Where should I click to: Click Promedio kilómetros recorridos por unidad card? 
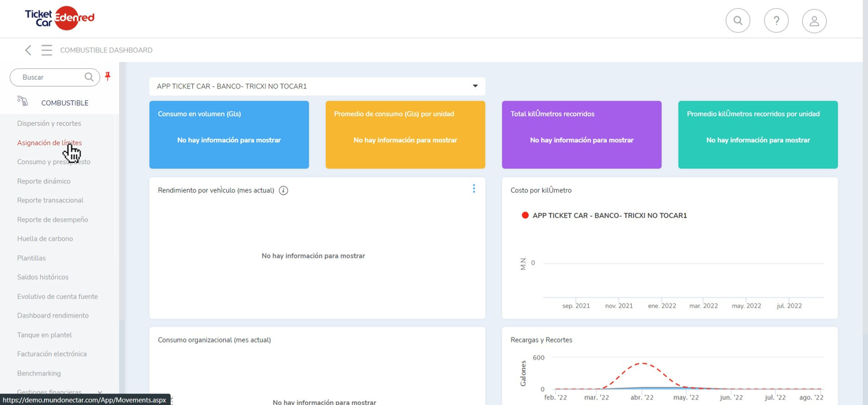pyautogui.click(x=758, y=134)
